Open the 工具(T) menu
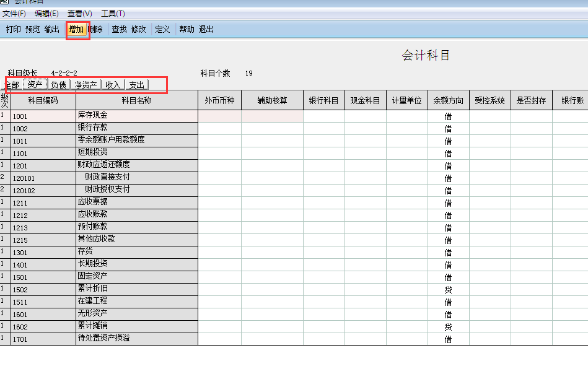Viewport: 588px width, 392px height. (x=113, y=14)
